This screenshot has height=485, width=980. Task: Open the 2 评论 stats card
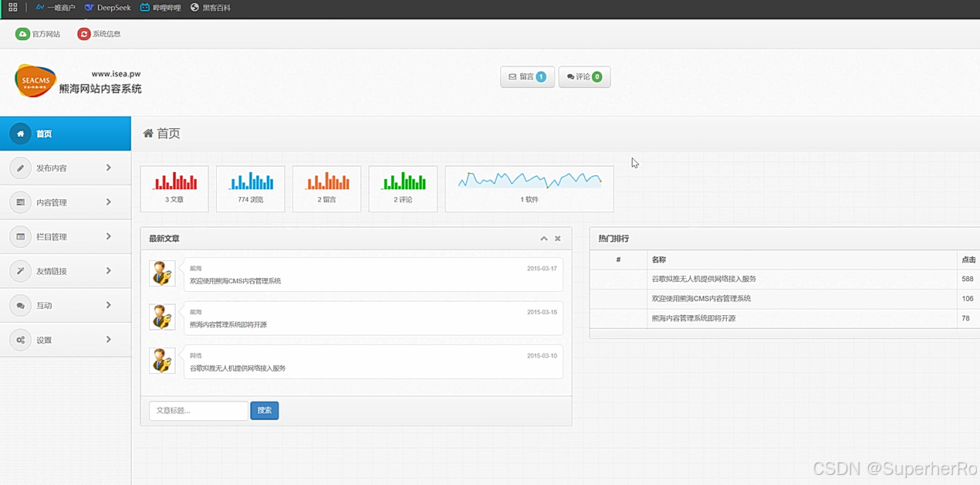[403, 188]
